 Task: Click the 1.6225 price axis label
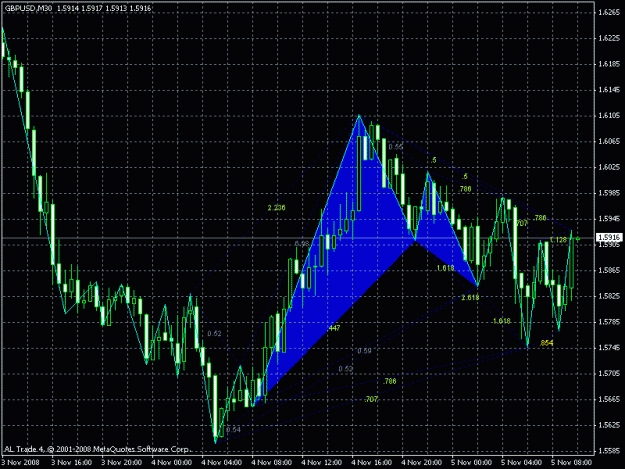click(x=609, y=38)
